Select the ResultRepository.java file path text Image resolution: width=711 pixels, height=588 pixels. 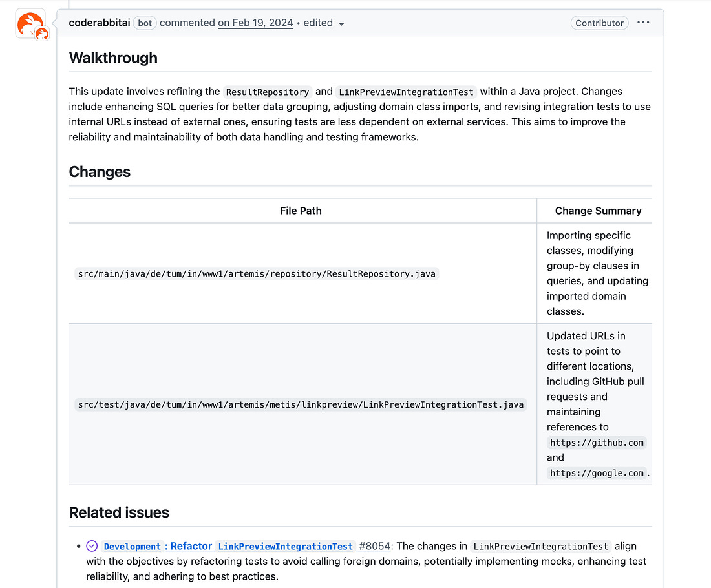pos(256,273)
